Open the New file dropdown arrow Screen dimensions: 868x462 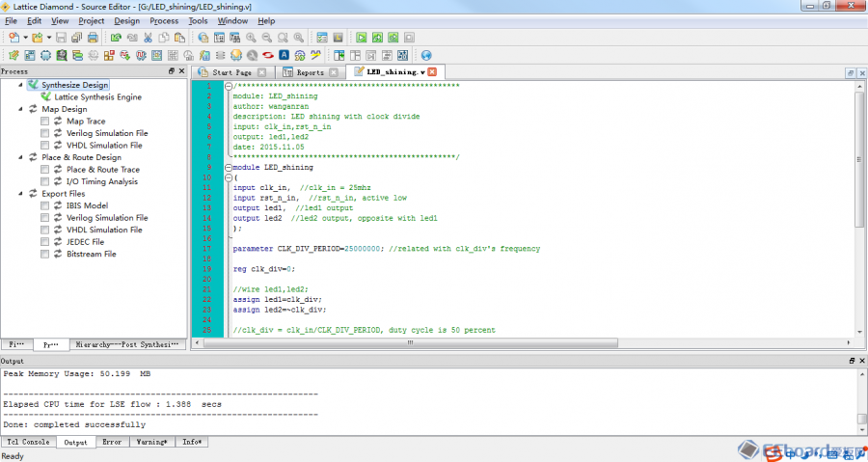[x=23, y=38]
